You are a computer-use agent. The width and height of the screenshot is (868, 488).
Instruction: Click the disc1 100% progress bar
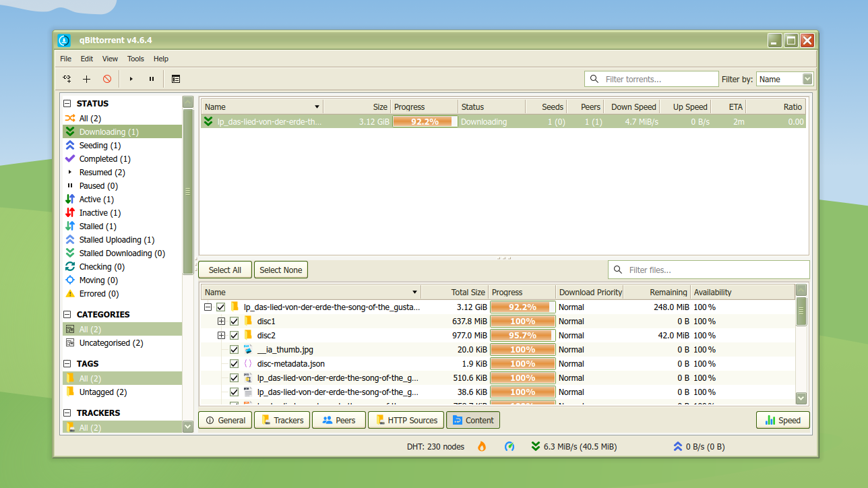pos(522,322)
